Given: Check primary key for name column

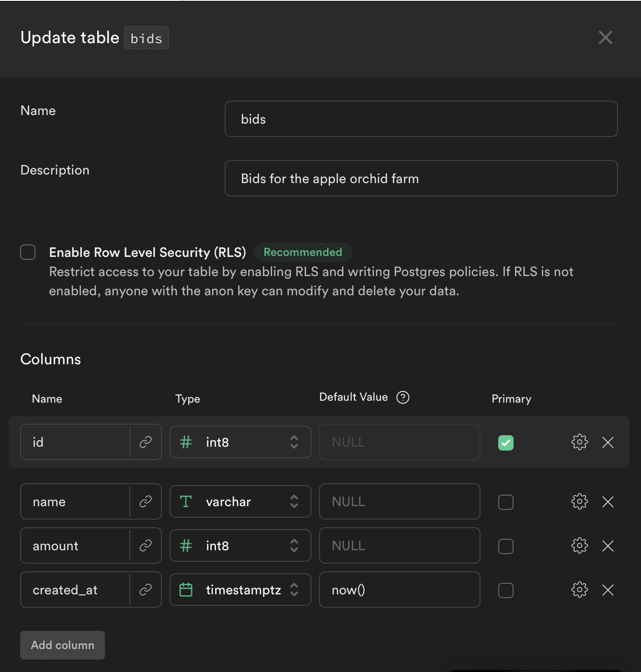Looking at the screenshot, I should point(506,502).
